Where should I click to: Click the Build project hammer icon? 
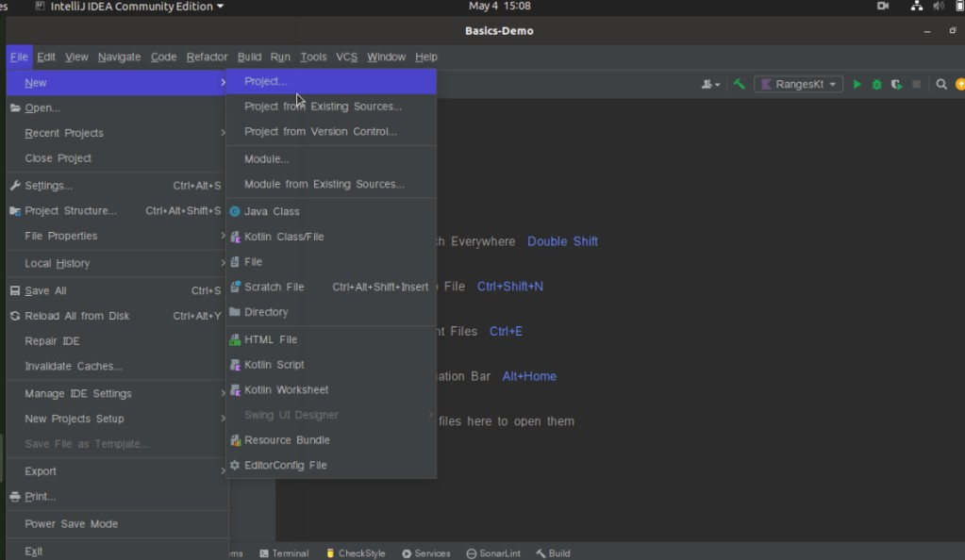coord(740,84)
